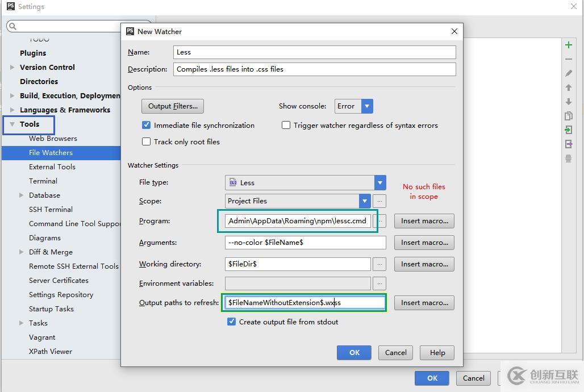Click the Output paths to refresh field
Screen dimensions: 584x392
click(304, 303)
